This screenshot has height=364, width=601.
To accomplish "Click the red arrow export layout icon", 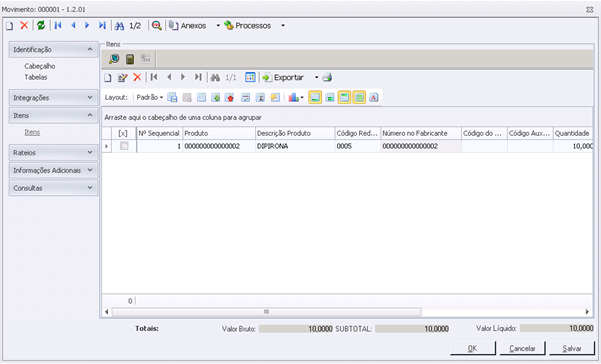I will (x=230, y=98).
